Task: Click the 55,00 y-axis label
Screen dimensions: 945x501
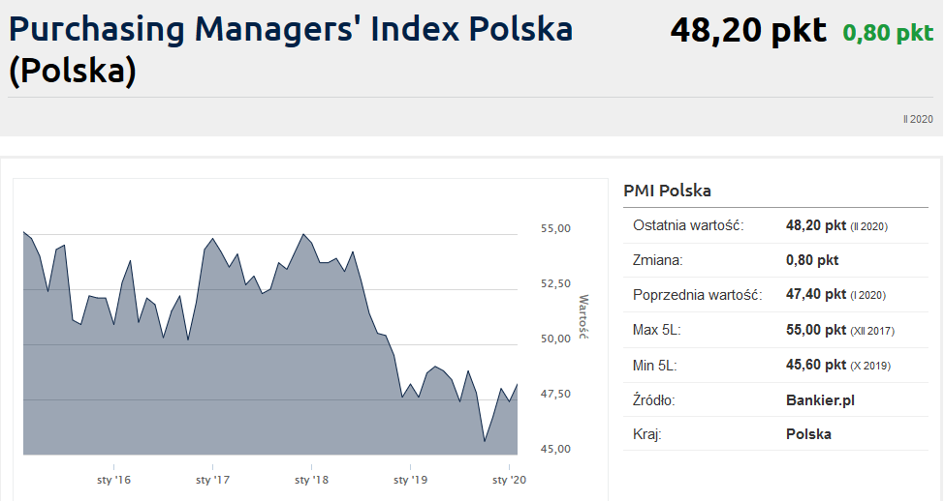Action: 554,228
